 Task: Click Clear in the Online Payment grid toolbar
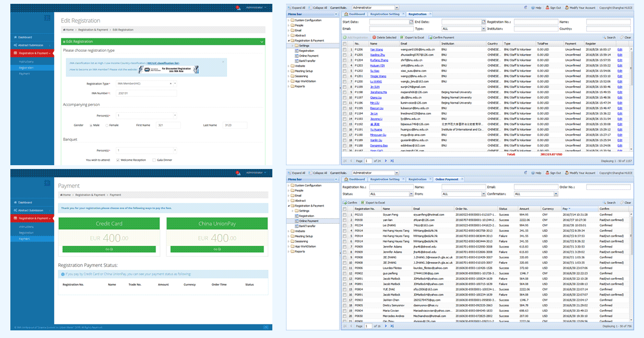click(x=625, y=203)
